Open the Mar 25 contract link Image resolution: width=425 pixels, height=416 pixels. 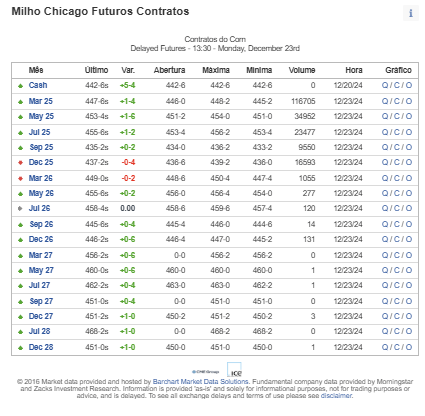pyautogui.click(x=41, y=101)
